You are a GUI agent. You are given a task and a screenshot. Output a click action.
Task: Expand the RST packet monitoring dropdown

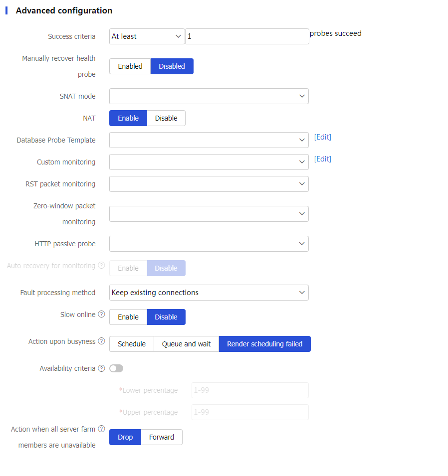209,184
